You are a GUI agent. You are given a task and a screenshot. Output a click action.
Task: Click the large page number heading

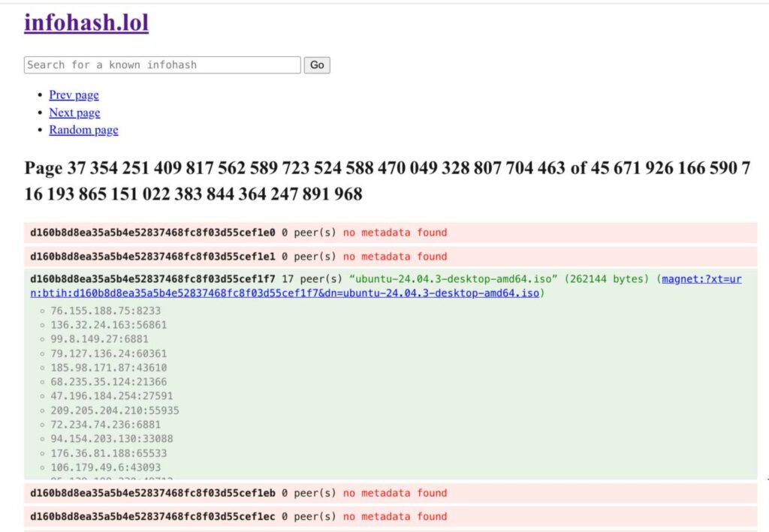tap(387, 181)
